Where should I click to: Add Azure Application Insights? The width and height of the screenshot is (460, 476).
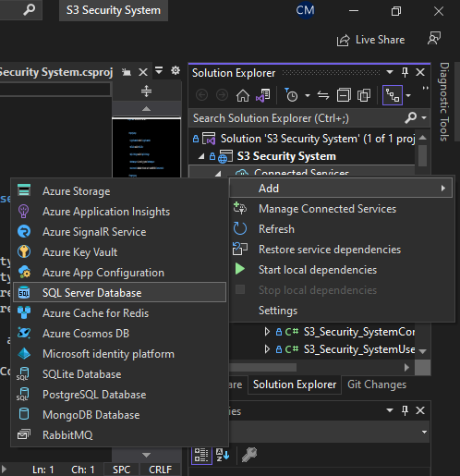(119, 212)
